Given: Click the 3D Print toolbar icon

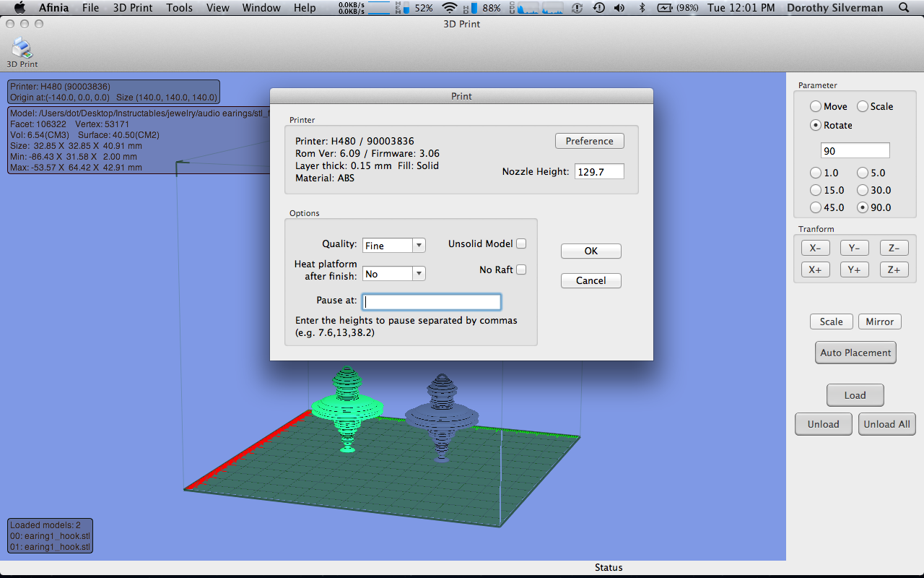Looking at the screenshot, I should [x=22, y=53].
